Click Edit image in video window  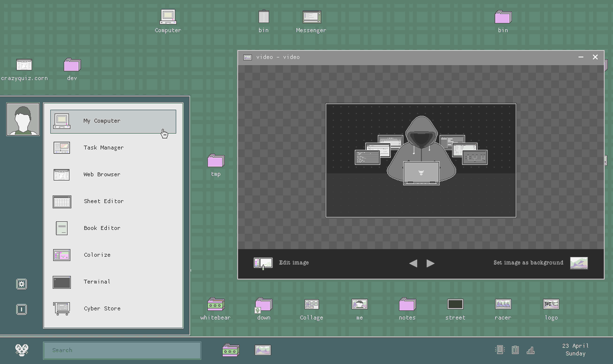click(294, 263)
